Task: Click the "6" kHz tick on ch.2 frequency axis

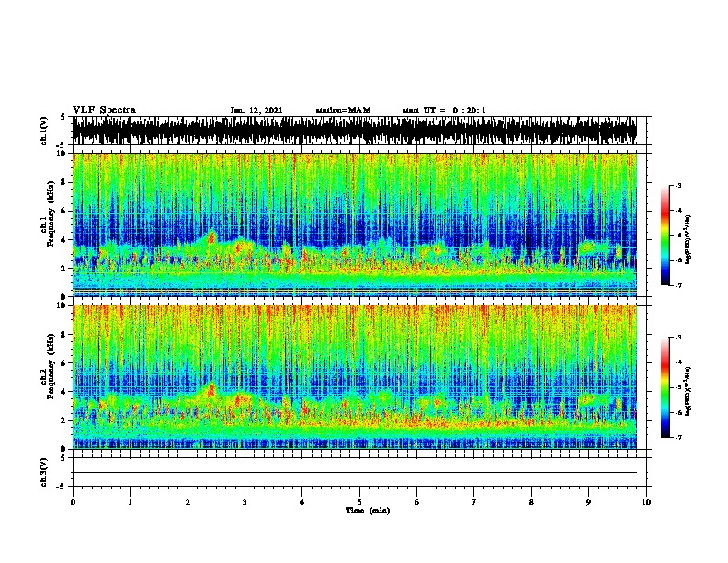Action: 64,362
